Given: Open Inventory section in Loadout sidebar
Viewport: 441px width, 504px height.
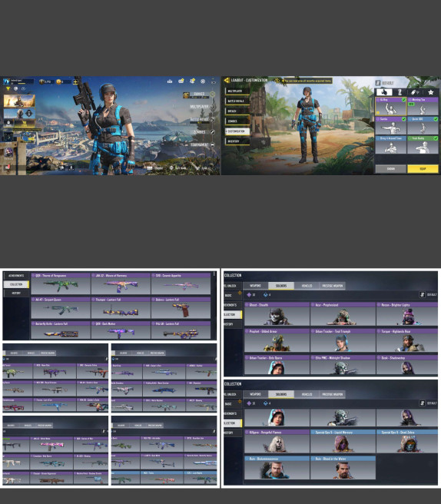Looking at the screenshot, I should click(x=237, y=141).
